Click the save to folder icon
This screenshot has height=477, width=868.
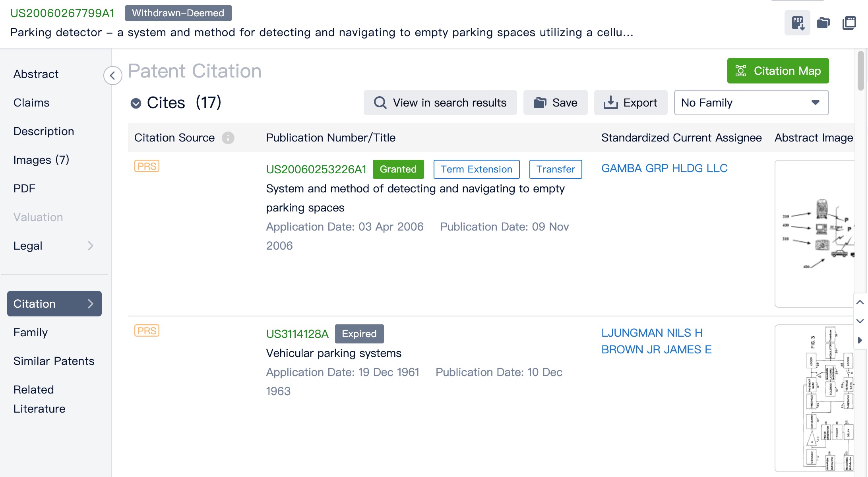(x=823, y=23)
